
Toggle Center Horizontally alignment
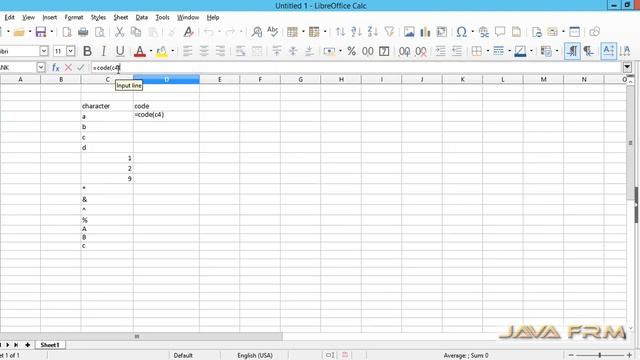pos(204,51)
